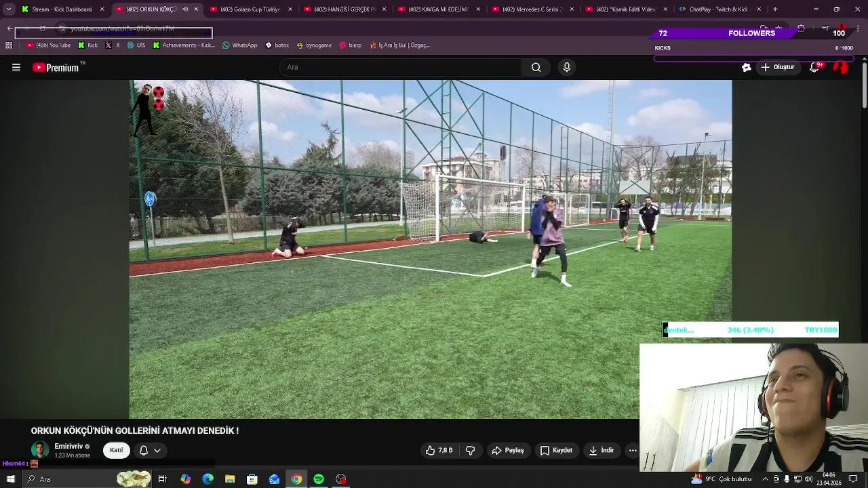
Task: Open the X bookmark
Action: [113, 45]
